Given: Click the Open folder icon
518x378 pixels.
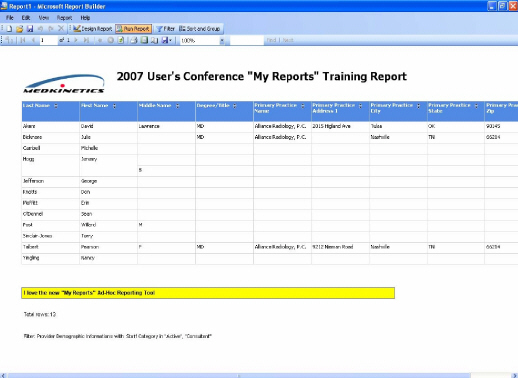Looking at the screenshot, I should point(19,29).
